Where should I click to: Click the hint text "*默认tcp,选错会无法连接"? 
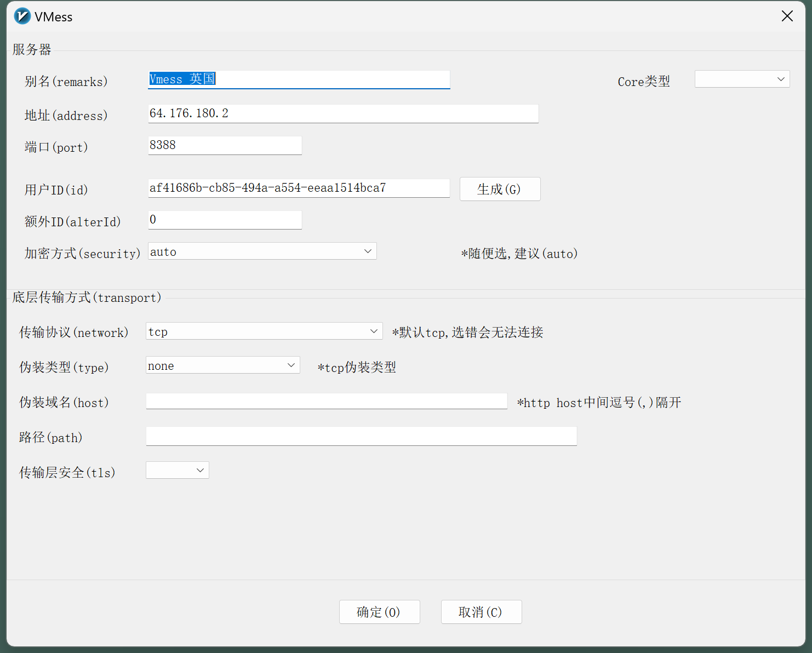click(468, 333)
